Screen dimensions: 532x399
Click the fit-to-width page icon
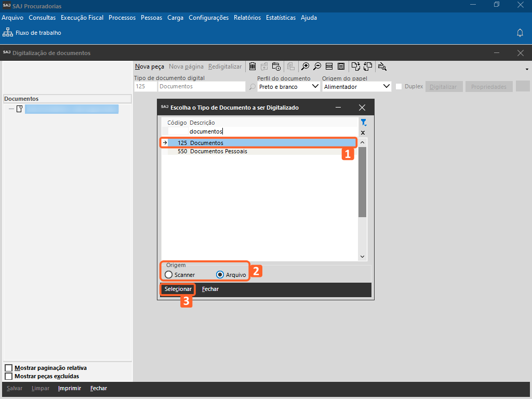pos(329,66)
